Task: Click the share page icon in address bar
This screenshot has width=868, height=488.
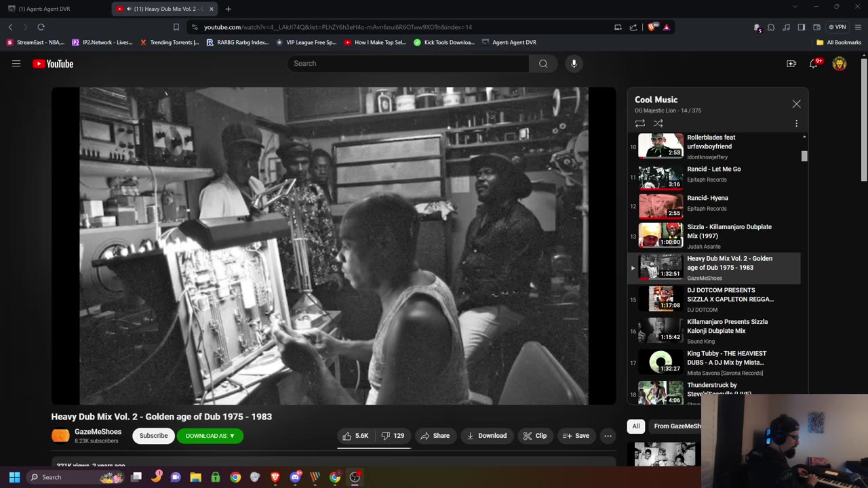Action: 633,27
